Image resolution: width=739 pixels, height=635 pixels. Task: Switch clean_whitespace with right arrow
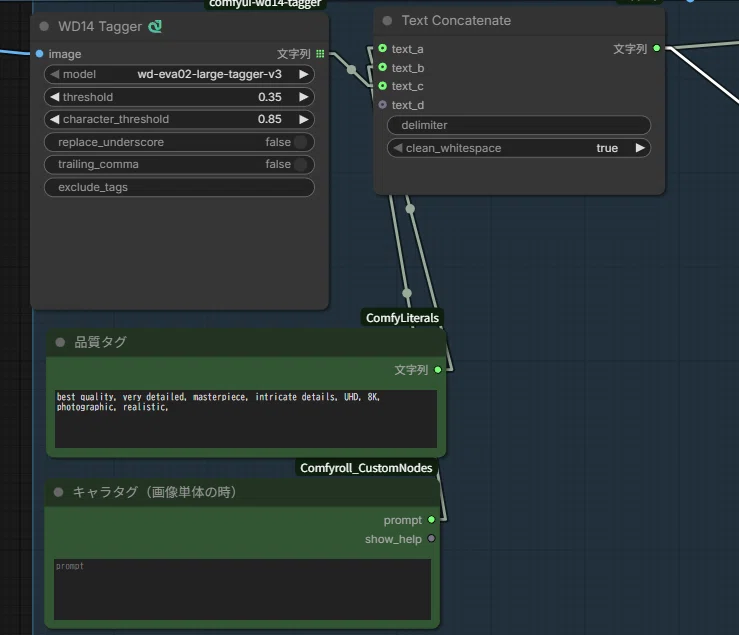[640, 148]
